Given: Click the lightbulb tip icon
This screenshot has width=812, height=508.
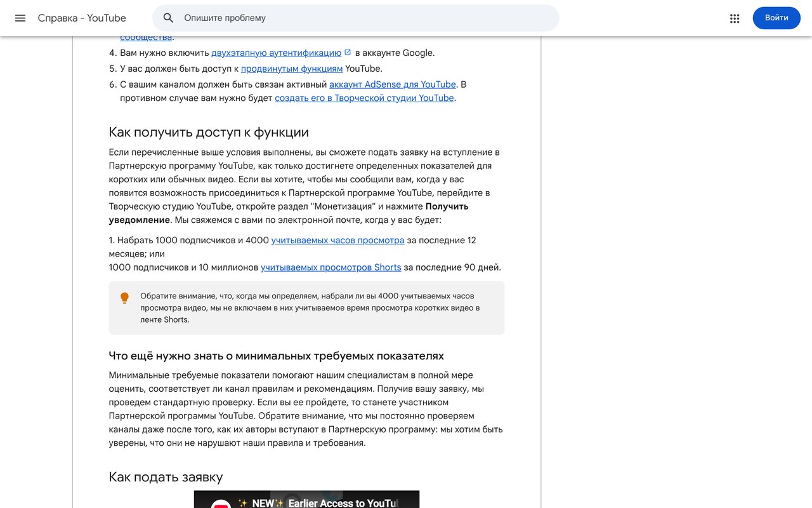Looking at the screenshot, I should pyautogui.click(x=124, y=298).
